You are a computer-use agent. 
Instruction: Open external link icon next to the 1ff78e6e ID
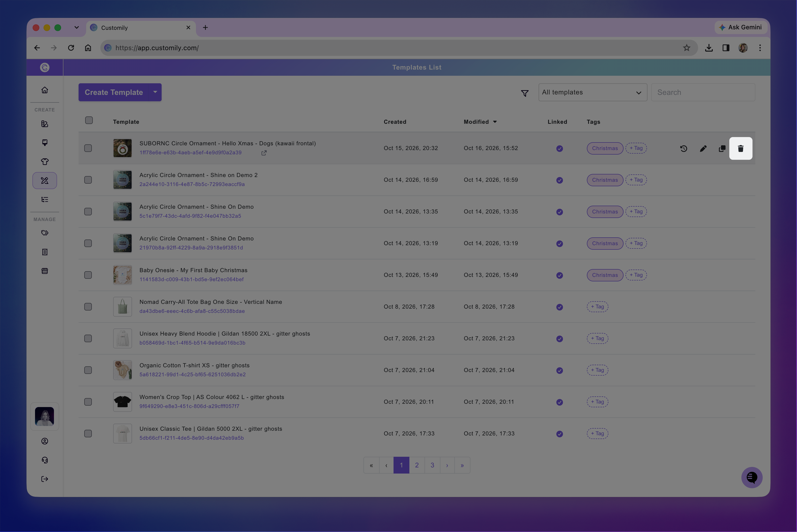click(264, 153)
